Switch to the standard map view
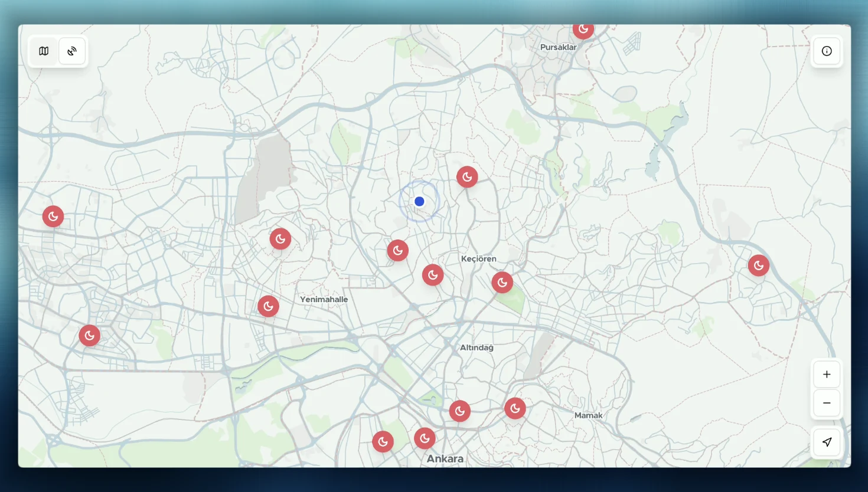The height and width of the screenshot is (492, 868). pos(44,51)
